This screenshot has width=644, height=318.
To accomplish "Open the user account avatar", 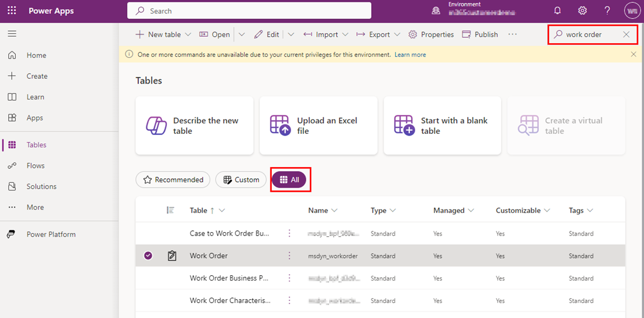I will (632, 11).
